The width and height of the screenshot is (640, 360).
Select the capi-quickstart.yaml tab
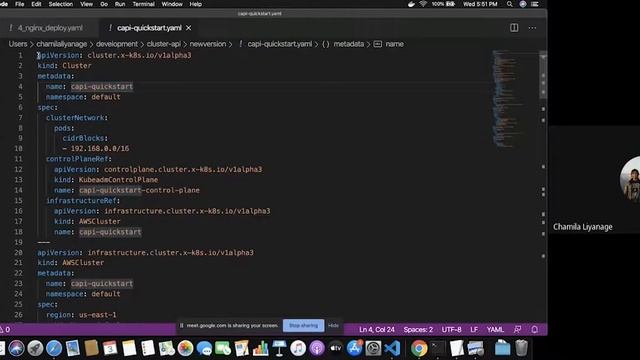pyautogui.click(x=149, y=28)
